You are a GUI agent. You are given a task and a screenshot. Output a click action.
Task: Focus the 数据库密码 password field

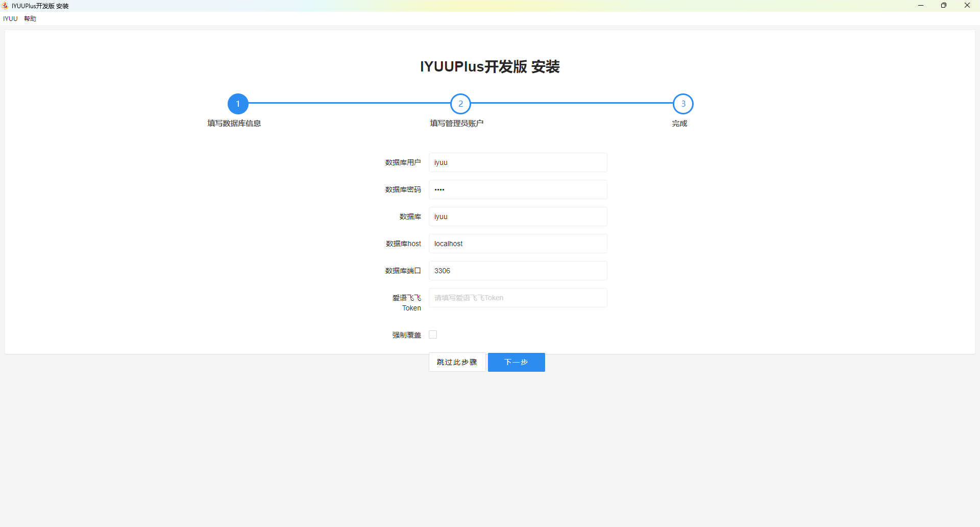click(x=518, y=189)
